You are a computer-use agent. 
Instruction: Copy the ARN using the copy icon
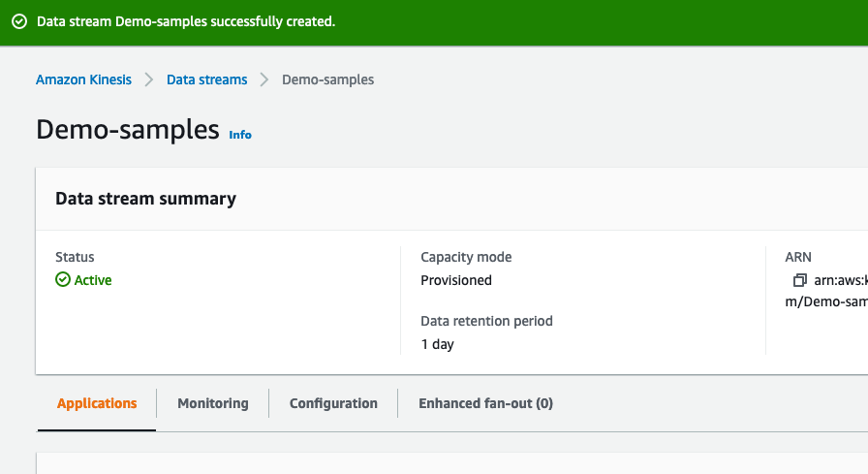point(799,280)
